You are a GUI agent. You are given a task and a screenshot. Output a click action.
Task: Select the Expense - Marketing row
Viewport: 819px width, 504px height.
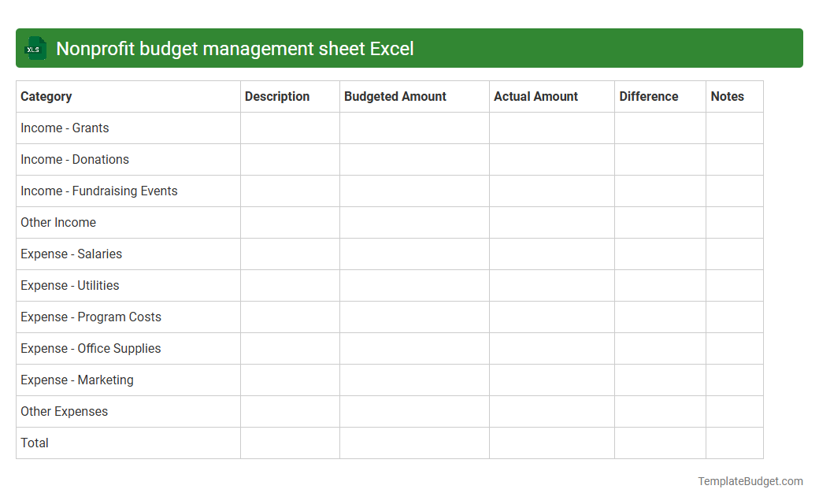pyautogui.click(x=76, y=380)
